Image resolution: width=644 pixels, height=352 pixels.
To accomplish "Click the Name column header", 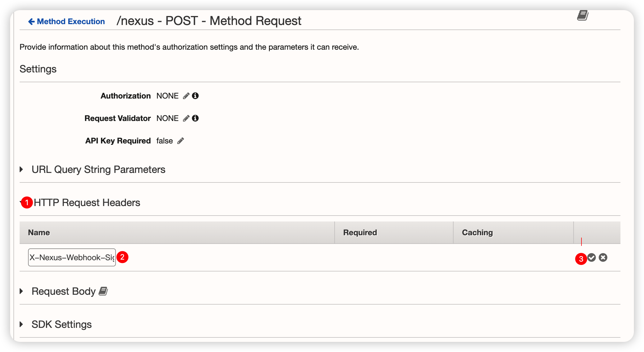I will 39,232.
